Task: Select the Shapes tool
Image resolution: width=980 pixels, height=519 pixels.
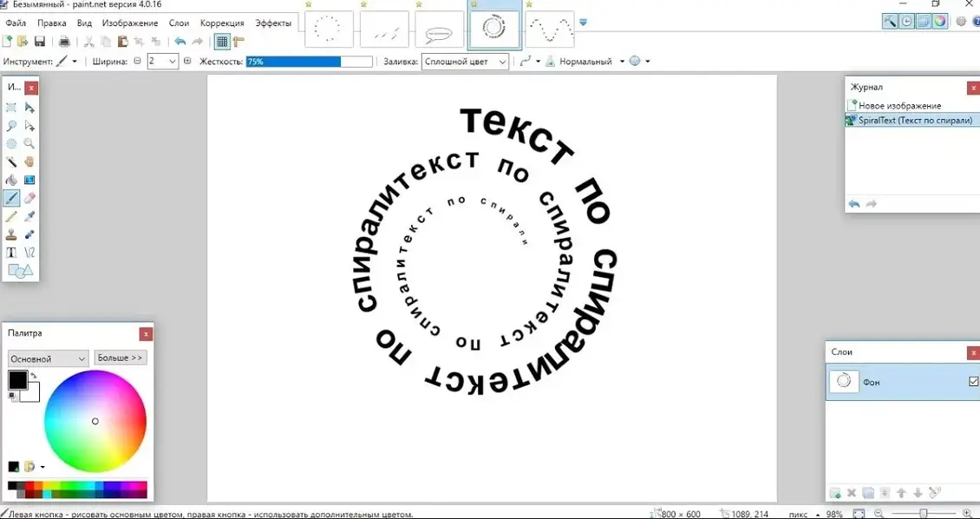Action: click(x=20, y=271)
